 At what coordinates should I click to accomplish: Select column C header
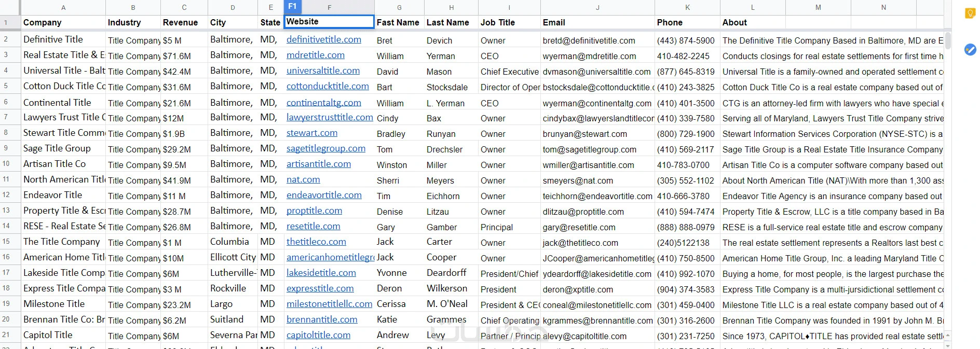(184, 7)
